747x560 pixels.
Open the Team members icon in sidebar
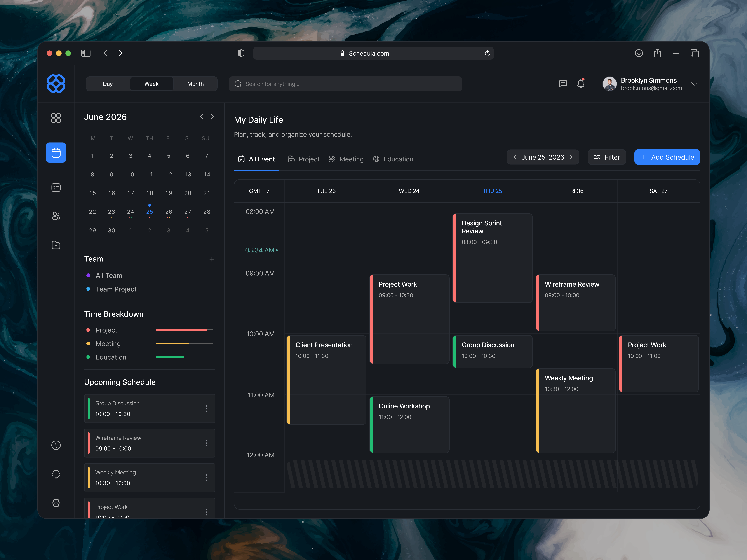56,216
